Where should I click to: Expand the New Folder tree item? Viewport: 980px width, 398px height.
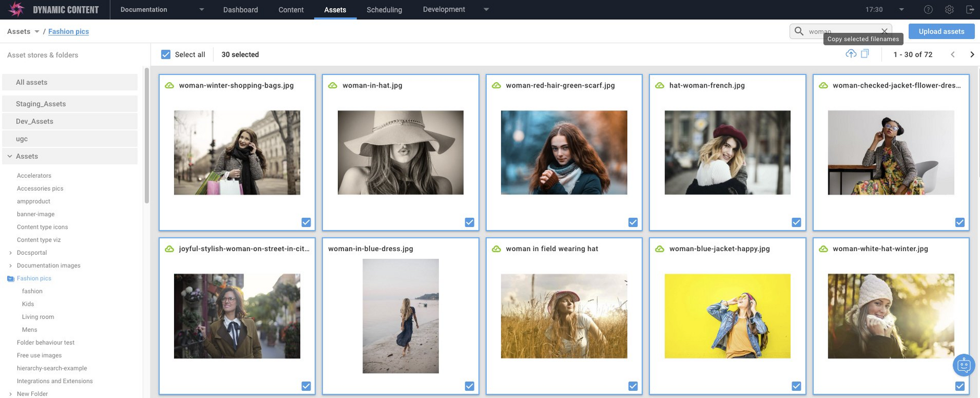coord(10,394)
